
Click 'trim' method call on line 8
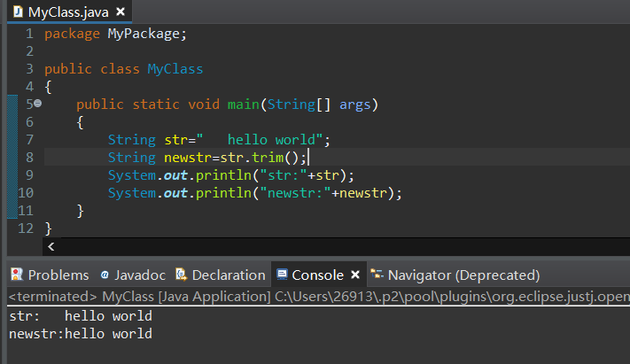(x=268, y=158)
